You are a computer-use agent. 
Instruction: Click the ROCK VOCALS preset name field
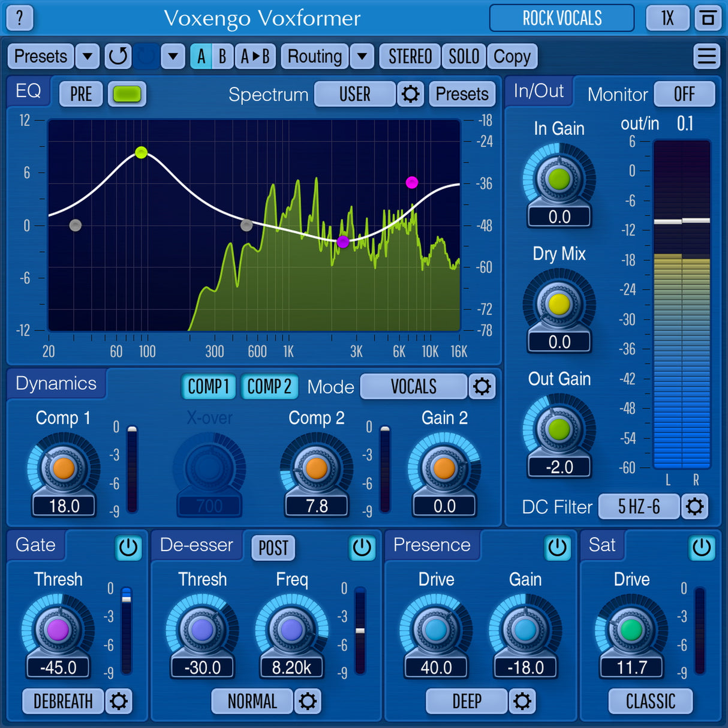[562, 19]
